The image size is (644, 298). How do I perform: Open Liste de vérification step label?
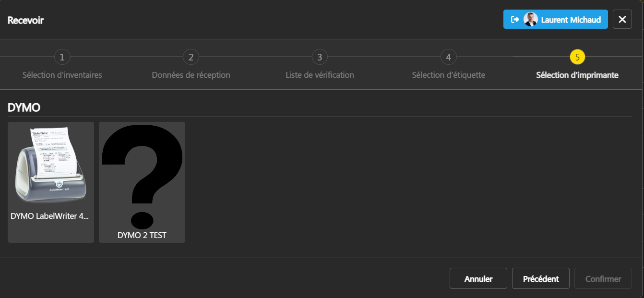click(320, 75)
